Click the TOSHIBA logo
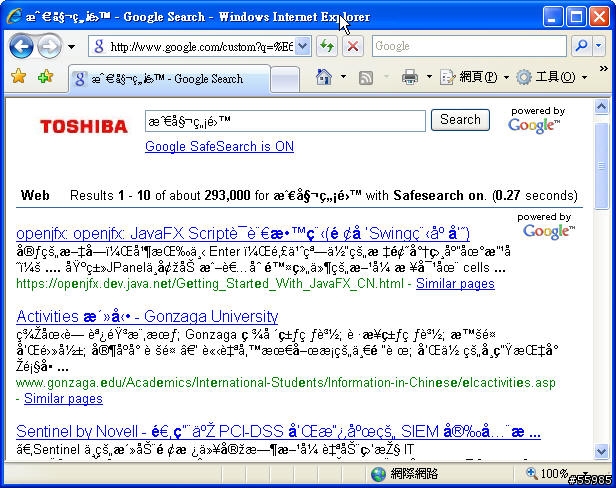 (x=84, y=127)
